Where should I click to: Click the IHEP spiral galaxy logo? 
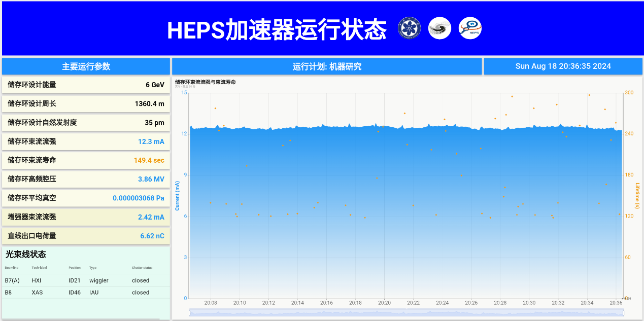point(439,28)
